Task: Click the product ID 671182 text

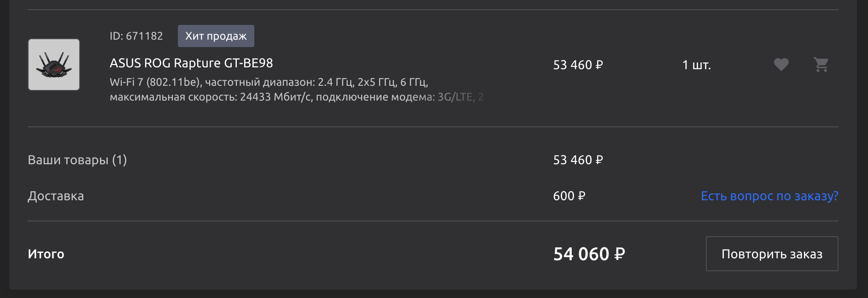Action: pyautogui.click(x=136, y=36)
